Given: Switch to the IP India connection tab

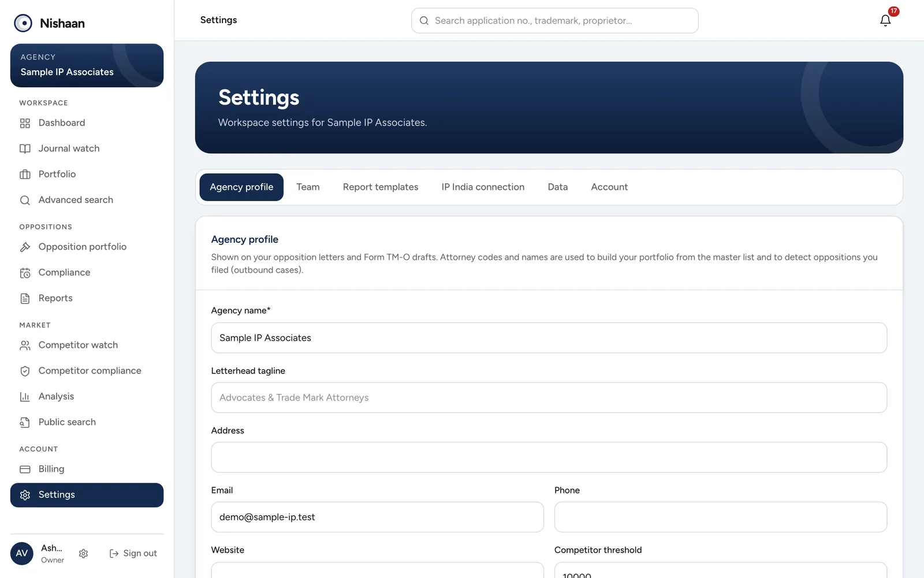Looking at the screenshot, I should (x=483, y=187).
